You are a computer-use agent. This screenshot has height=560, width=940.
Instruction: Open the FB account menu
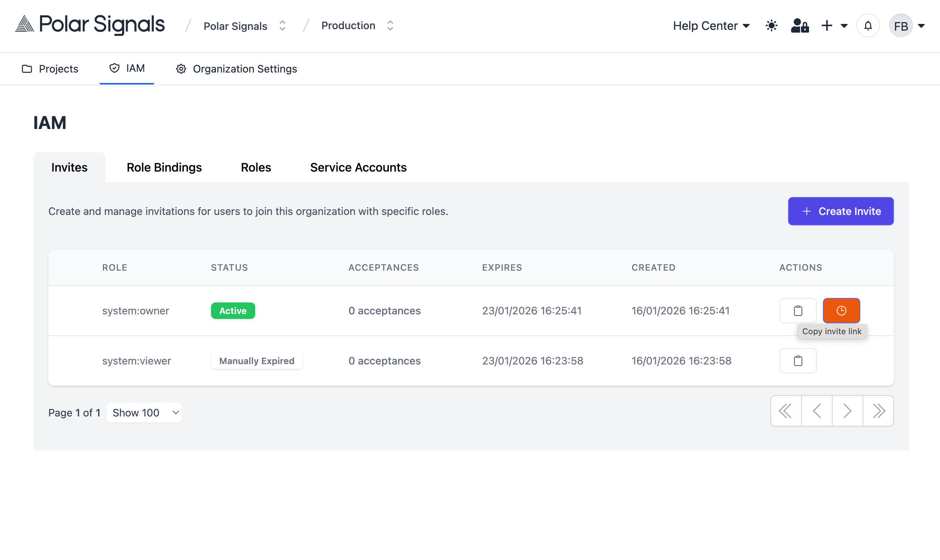click(908, 26)
